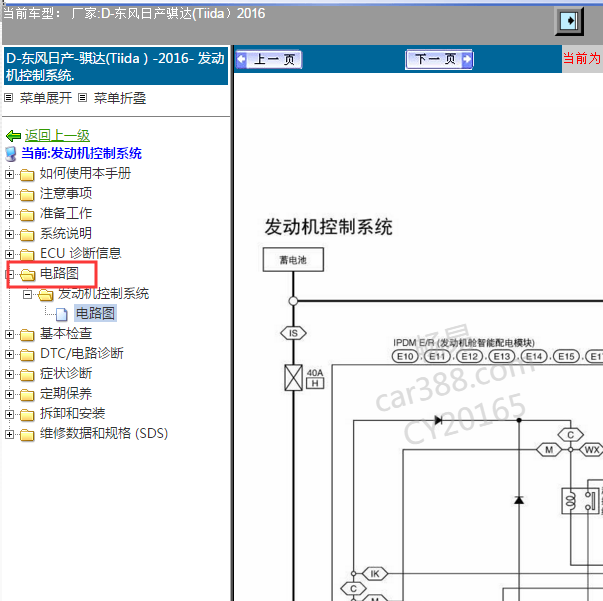Go to previous page with 上一页 button
Viewport: 603px width, 601px height.
(x=268, y=59)
